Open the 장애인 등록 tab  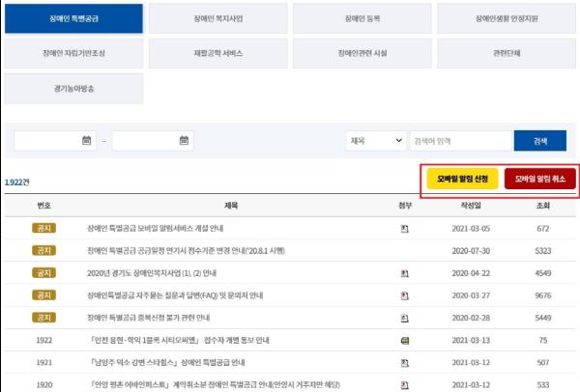click(x=362, y=18)
